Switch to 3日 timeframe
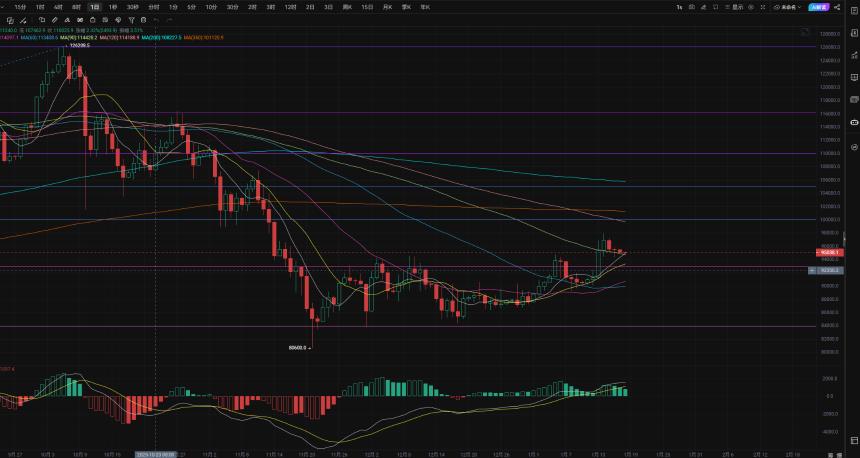This screenshot has width=860, height=458. point(328,7)
